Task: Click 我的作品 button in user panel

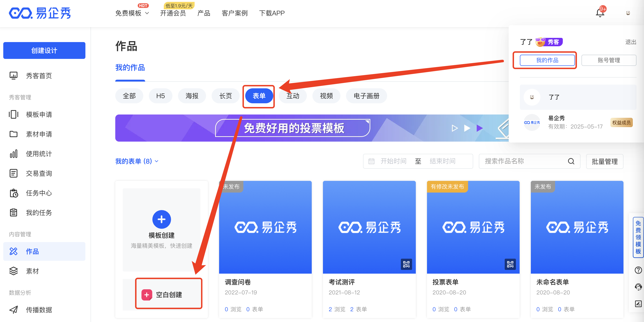Action: [x=547, y=60]
